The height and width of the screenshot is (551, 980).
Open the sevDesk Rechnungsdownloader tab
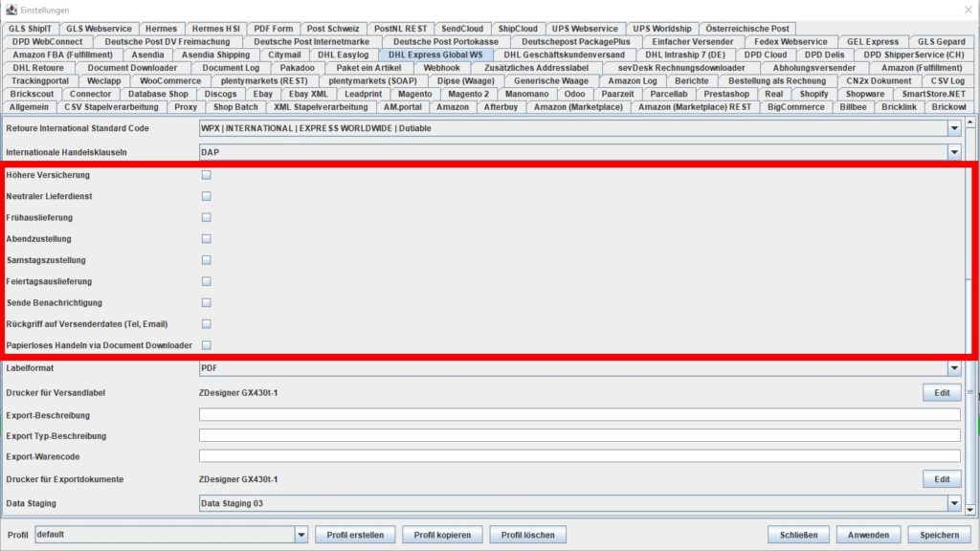681,68
